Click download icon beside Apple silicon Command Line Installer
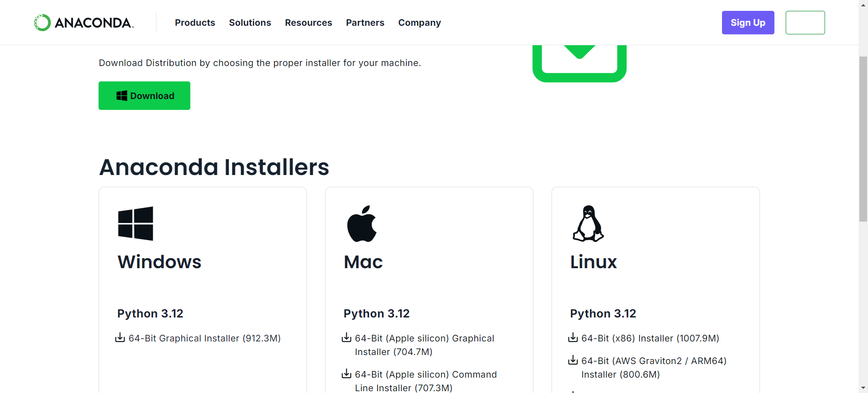The width and height of the screenshot is (868, 393). [x=347, y=374]
